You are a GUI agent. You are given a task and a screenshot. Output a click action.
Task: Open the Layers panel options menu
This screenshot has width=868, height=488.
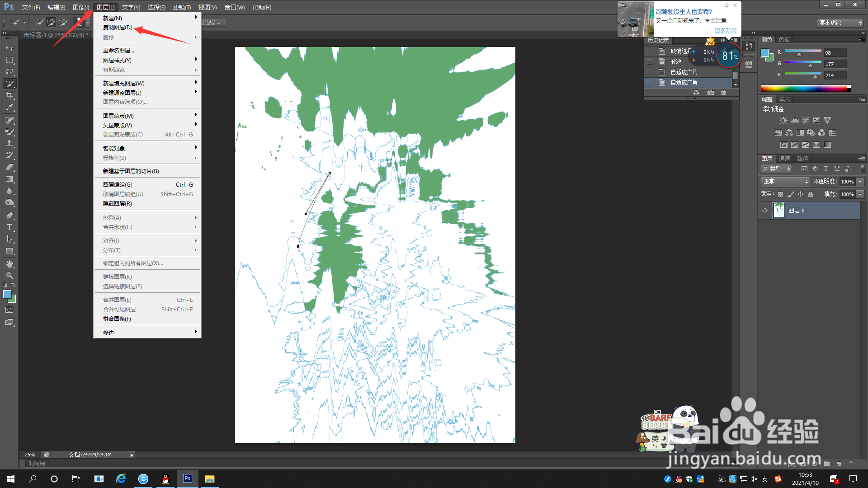click(x=862, y=159)
